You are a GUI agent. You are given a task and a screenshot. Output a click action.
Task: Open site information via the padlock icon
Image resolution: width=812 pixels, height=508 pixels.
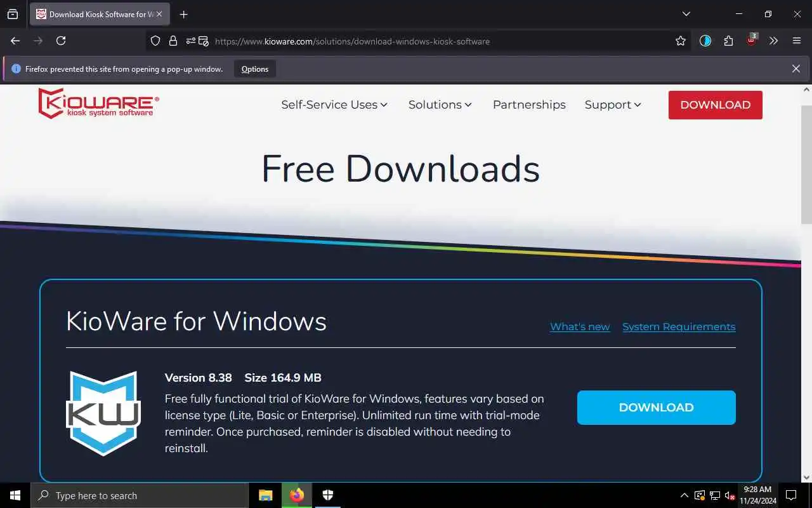(173, 41)
